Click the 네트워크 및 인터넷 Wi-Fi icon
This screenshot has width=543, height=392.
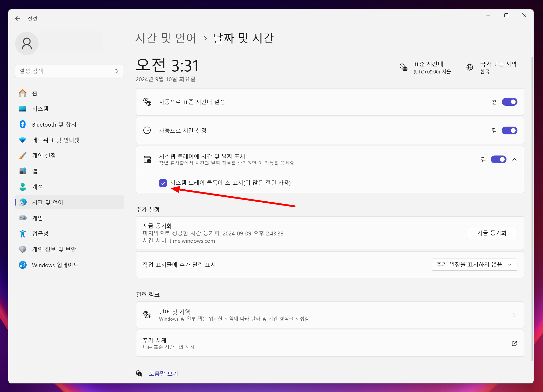pos(23,140)
